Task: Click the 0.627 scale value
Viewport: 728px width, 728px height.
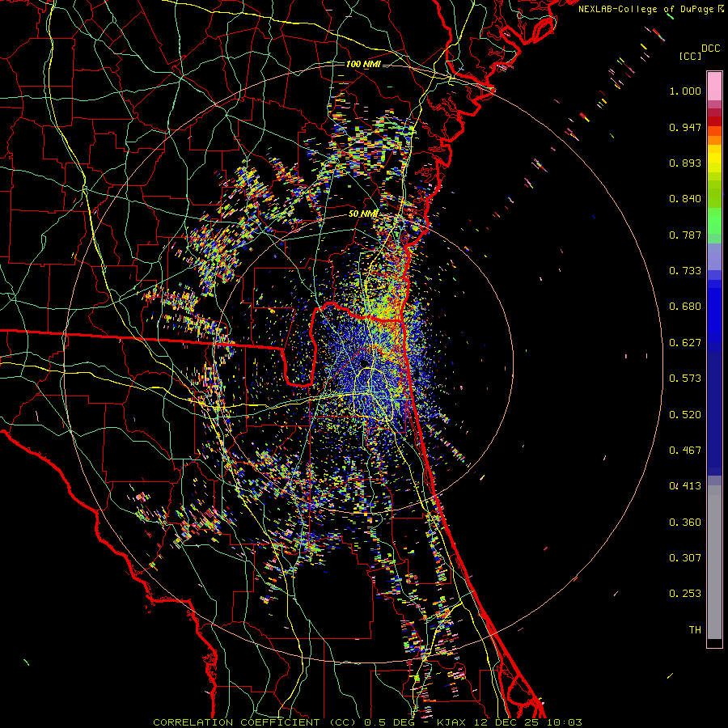Action: point(685,343)
